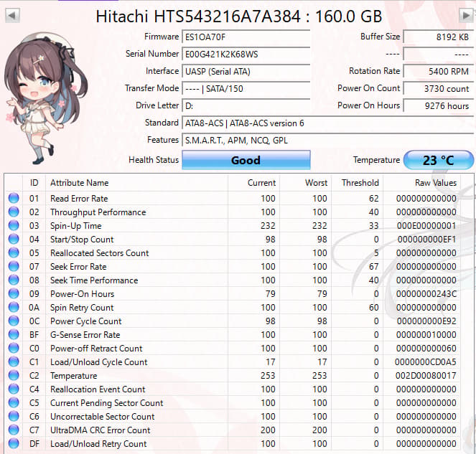
Task: Click status orb for Power-On Hours row
Action: point(14,293)
